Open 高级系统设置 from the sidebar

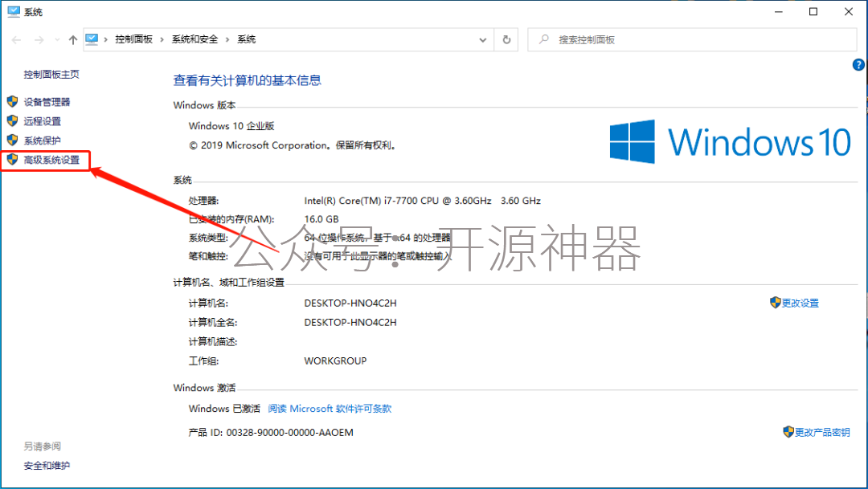tap(51, 160)
